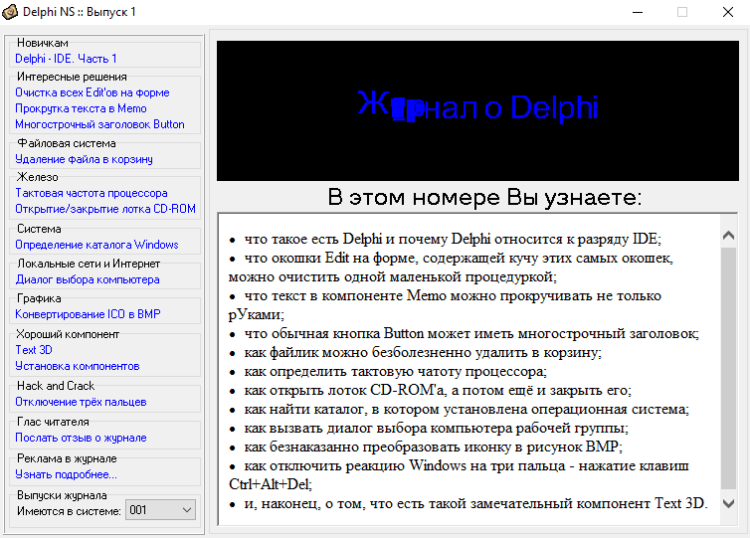Open "Определение каталога Windows" article
The width and height of the screenshot is (750, 538).
[97, 245]
